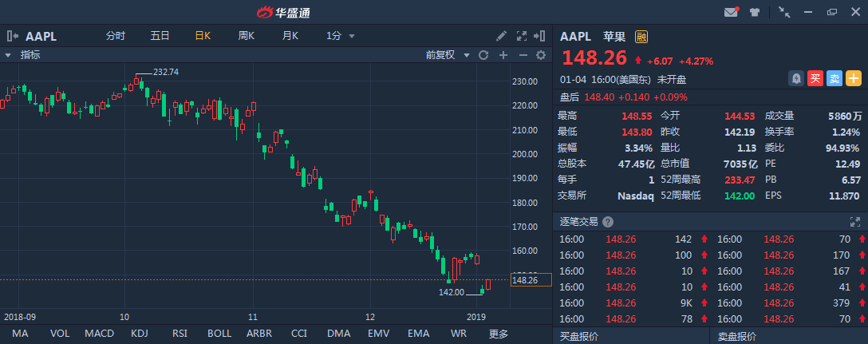Select the pencil drawing tool
Screen dimensions: 868x344
coord(501,36)
